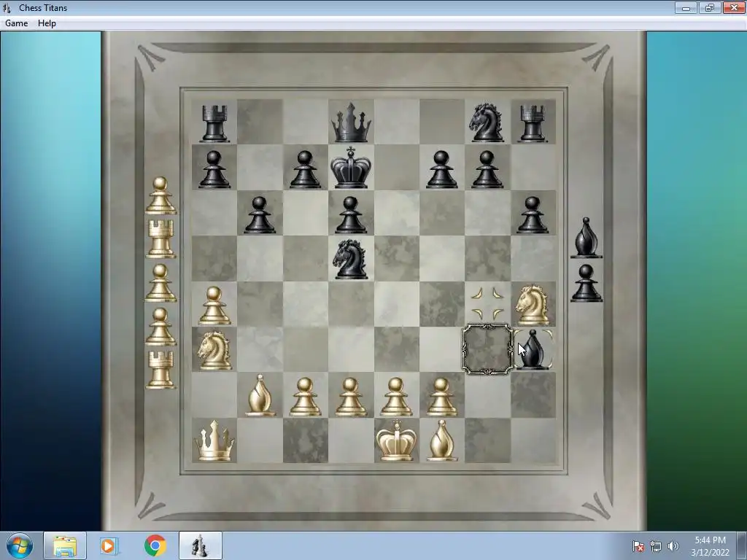Select the black king on d7
747x560 pixels.
(351, 168)
